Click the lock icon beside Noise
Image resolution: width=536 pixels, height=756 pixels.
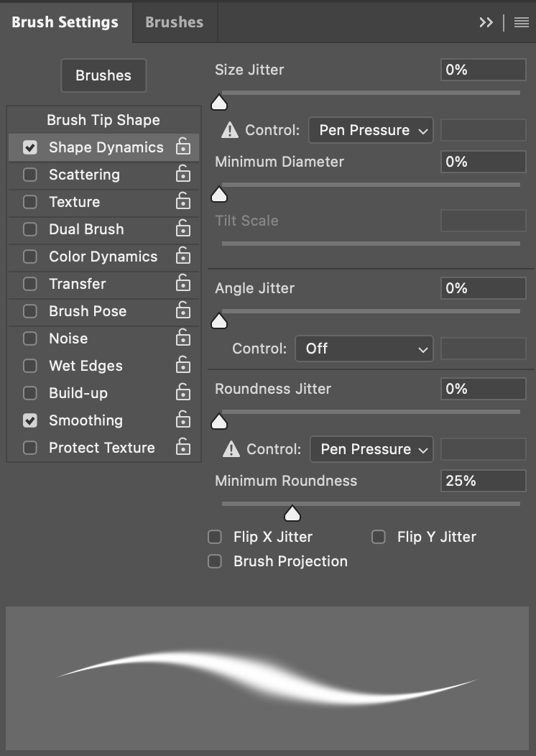(183, 338)
